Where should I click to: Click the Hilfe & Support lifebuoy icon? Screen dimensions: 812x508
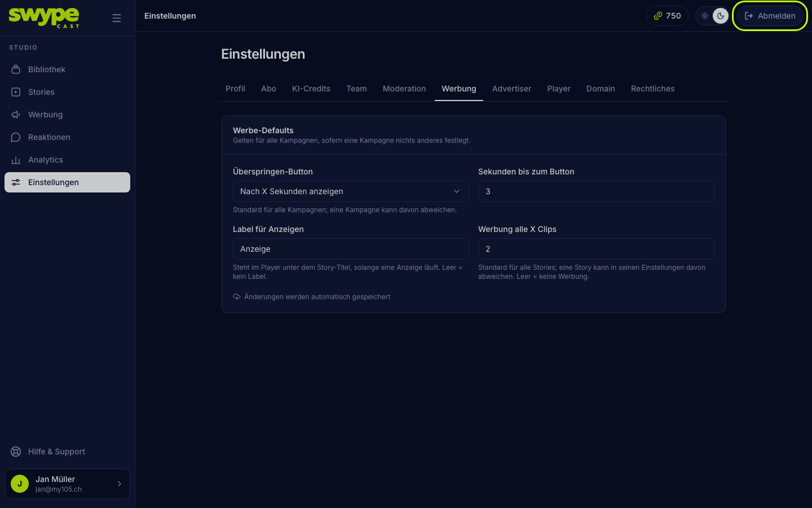click(16, 452)
